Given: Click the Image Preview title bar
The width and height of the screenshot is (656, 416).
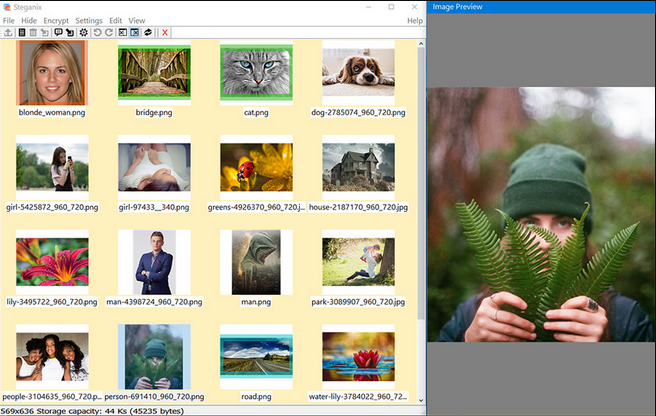Looking at the screenshot, I should tap(541, 7).
